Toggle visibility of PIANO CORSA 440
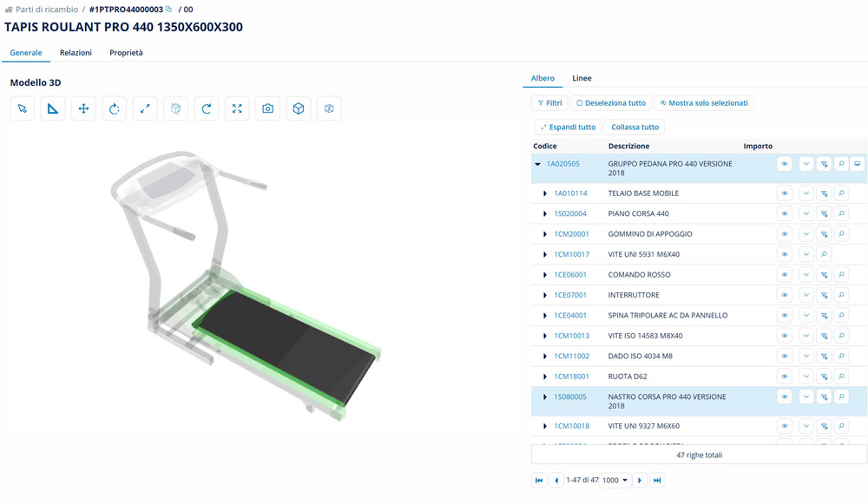 (x=785, y=213)
